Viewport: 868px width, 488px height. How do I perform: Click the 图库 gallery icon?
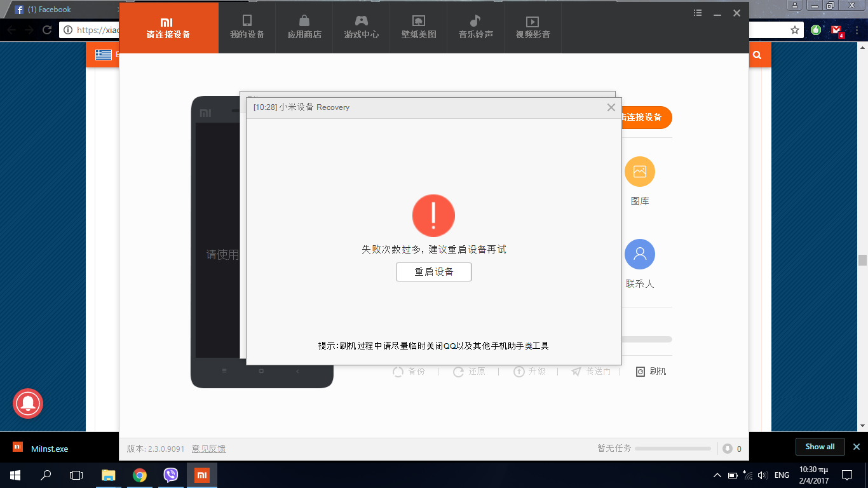coord(639,172)
